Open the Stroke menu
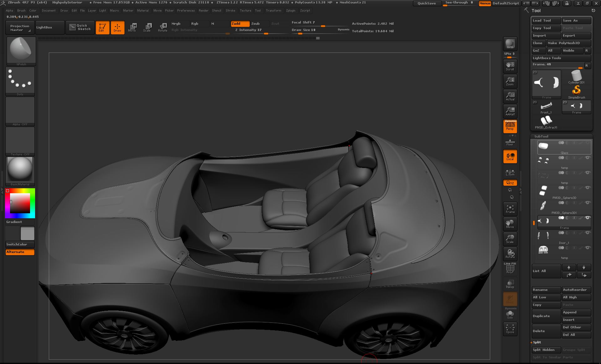 tap(230, 11)
